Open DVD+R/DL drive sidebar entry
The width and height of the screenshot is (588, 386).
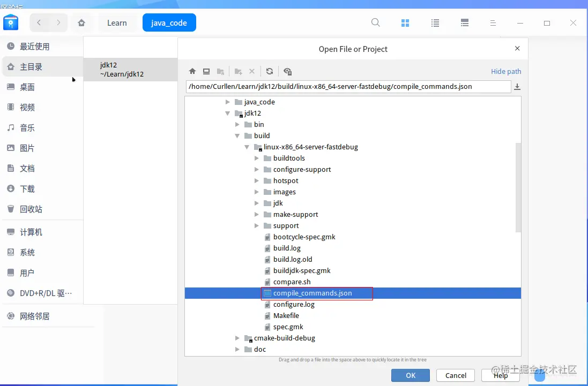(42, 293)
